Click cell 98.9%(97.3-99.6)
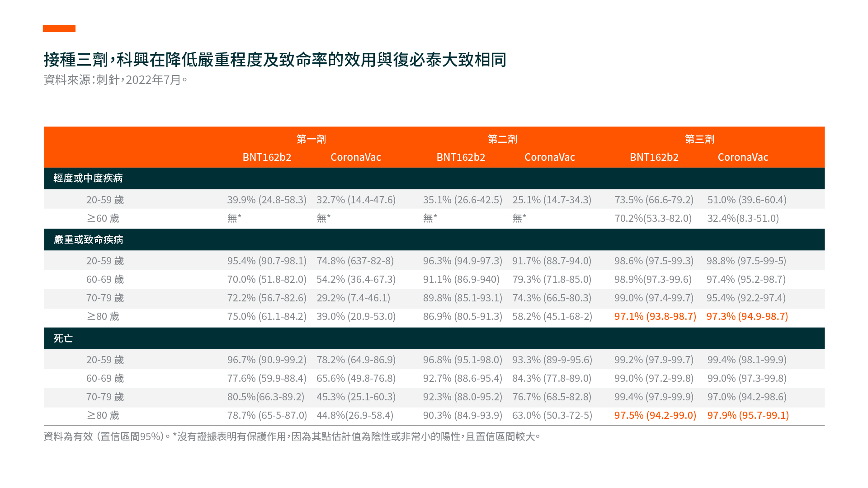 click(x=653, y=279)
